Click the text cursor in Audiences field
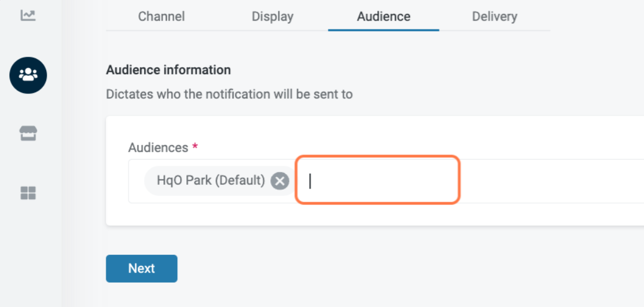The width and height of the screenshot is (644, 307). point(310,181)
